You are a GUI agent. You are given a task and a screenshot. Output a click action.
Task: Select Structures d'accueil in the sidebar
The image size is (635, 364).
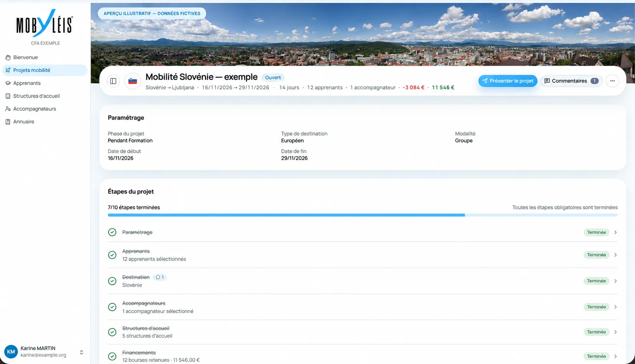click(x=44, y=96)
